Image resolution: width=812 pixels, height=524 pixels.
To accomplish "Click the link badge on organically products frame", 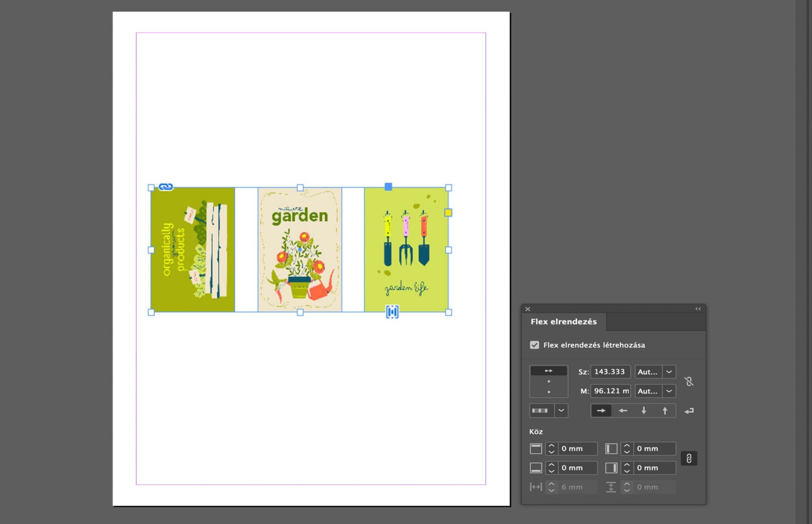I will [166, 187].
